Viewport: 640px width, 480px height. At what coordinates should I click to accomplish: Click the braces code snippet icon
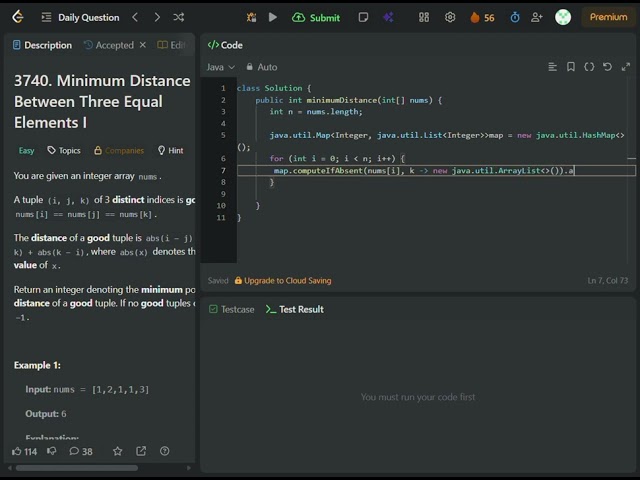(589, 67)
